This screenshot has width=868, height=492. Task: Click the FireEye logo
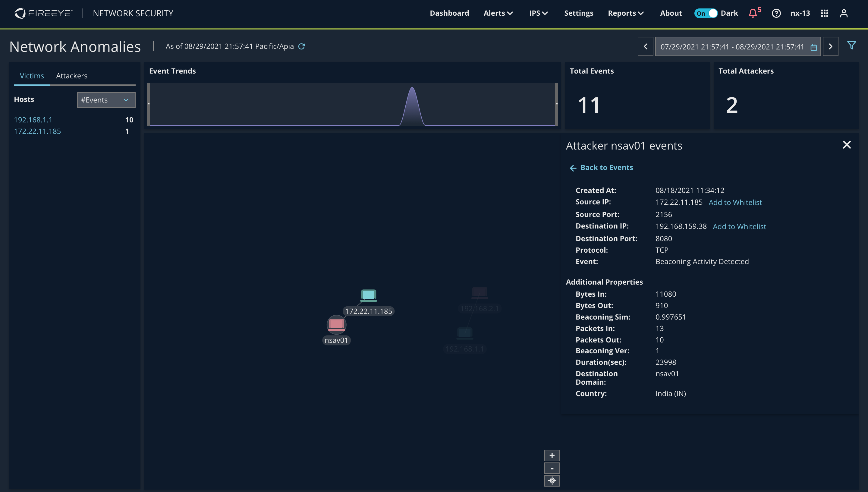pyautogui.click(x=44, y=13)
